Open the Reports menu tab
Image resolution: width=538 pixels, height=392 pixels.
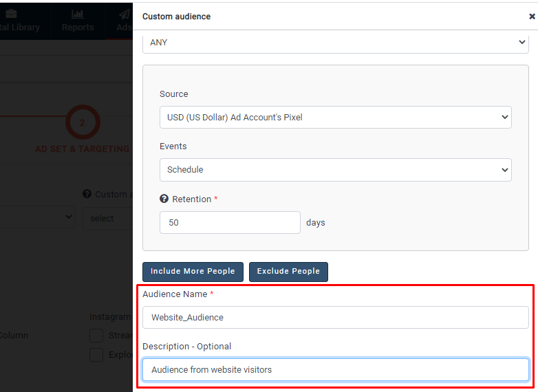point(77,27)
